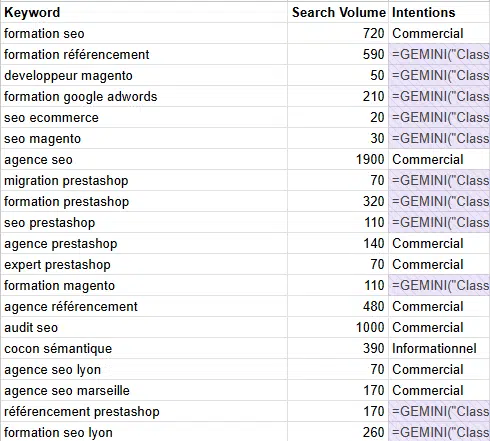Select the 320 search volume cell
The height and width of the screenshot is (441, 490).
(338, 201)
